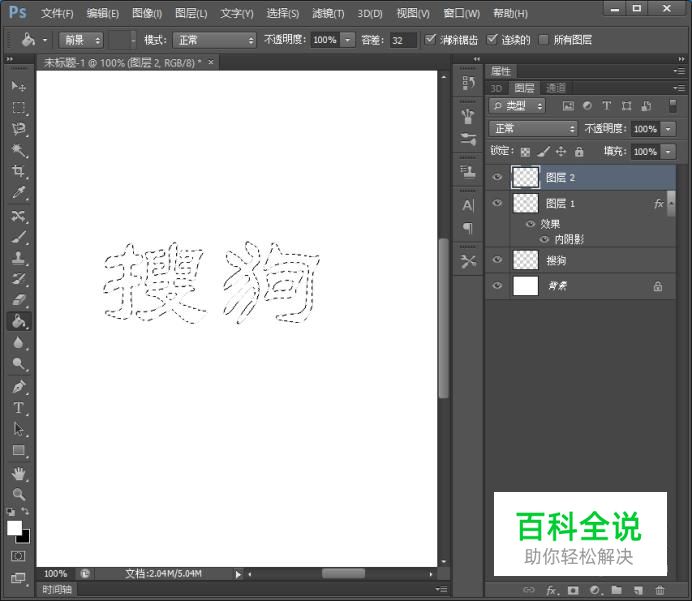Open the layer filter 类型 dropdown

click(517, 106)
